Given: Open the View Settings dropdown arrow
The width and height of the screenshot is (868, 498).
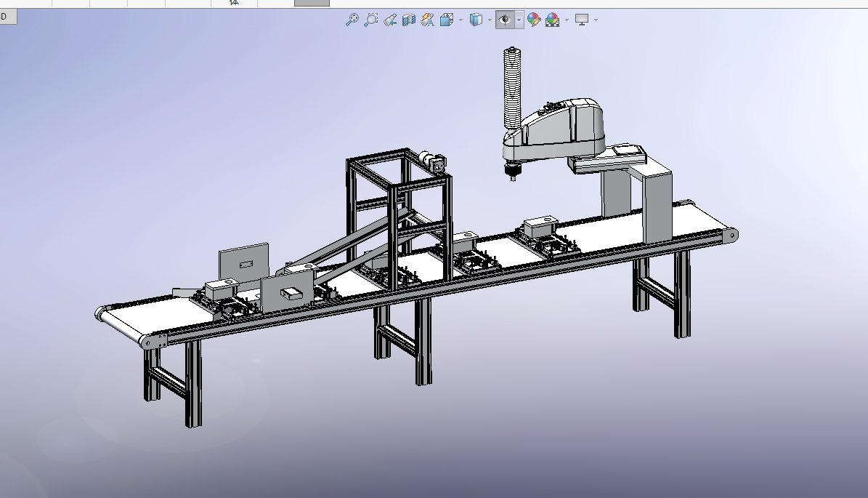Looking at the screenshot, I should [596, 20].
